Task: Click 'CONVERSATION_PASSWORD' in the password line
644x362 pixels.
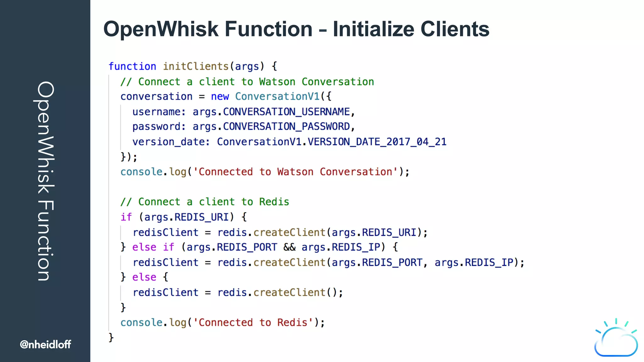Action: coord(286,126)
